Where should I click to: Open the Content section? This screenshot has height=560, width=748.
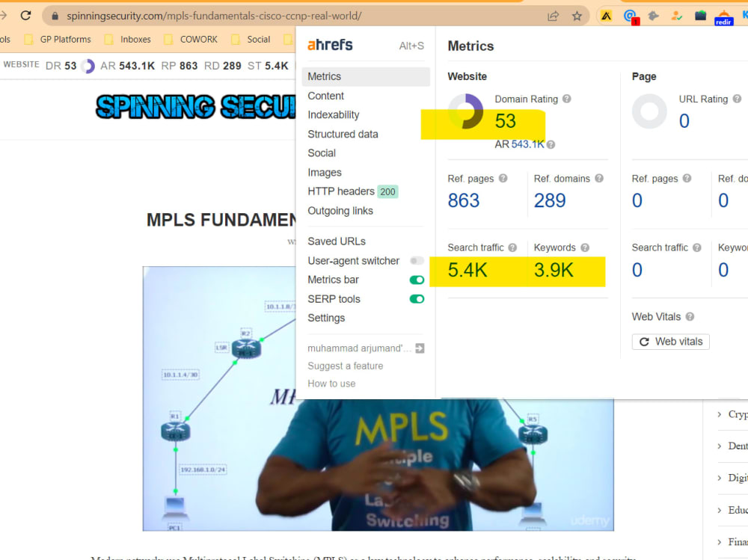click(x=326, y=96)
